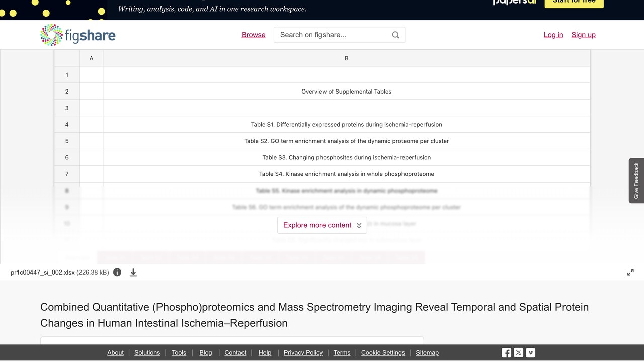Open About footer link

pyautogui.click(x=115, y=353)
